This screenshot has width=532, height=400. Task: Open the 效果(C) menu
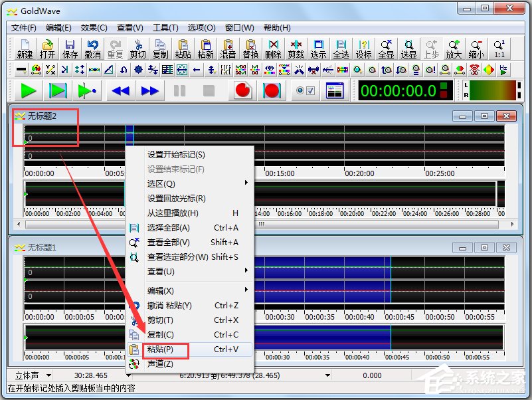pos(94,27)
